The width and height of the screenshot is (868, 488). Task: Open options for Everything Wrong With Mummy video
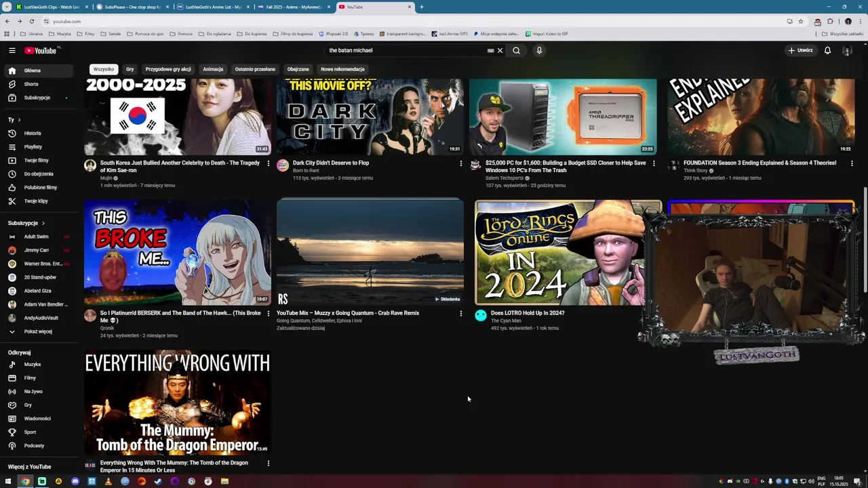coord(269,463)
